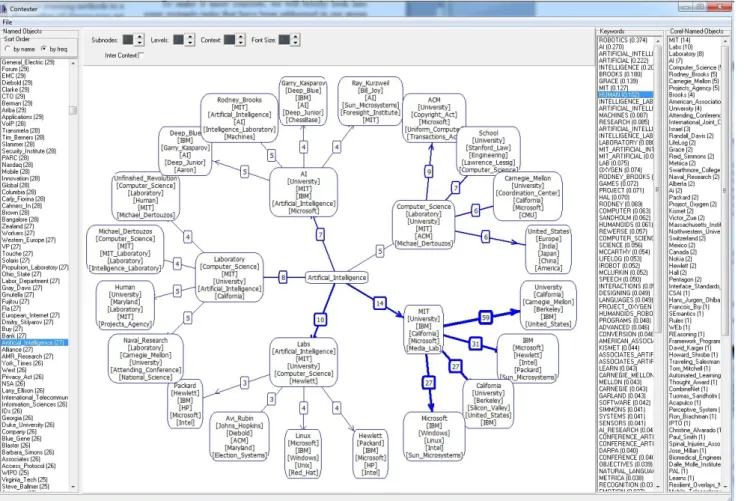Click Named Objects list scroll-down arrow

click(73, 487)
